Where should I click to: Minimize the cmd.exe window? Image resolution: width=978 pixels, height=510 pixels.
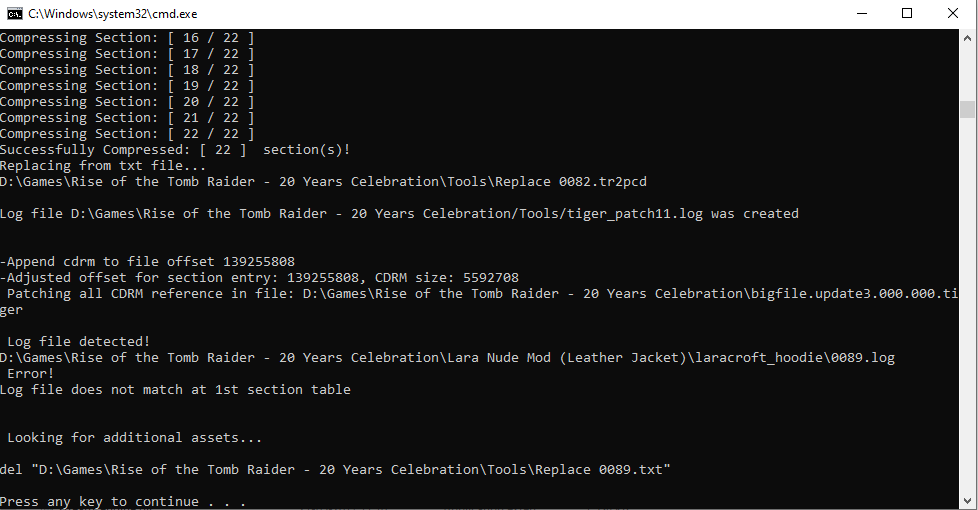(x=862, y=14)
